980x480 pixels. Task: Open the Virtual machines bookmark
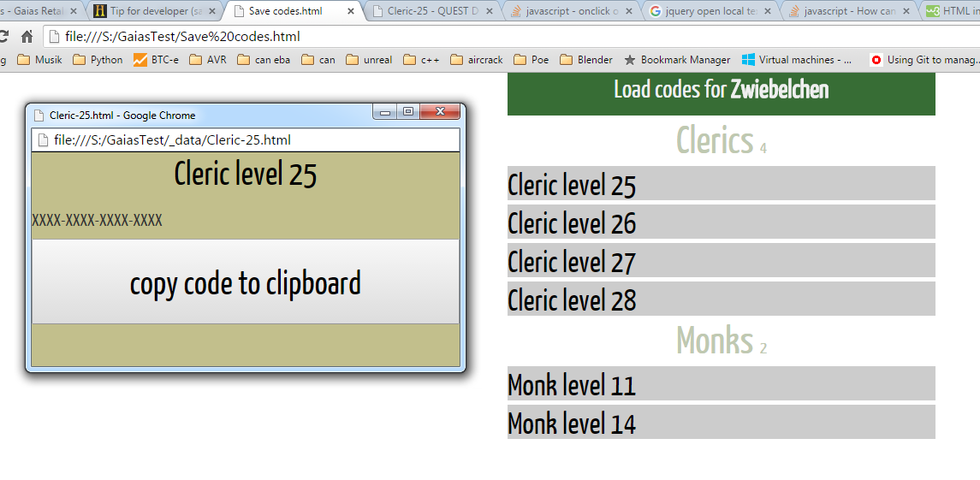click(797, 60)
